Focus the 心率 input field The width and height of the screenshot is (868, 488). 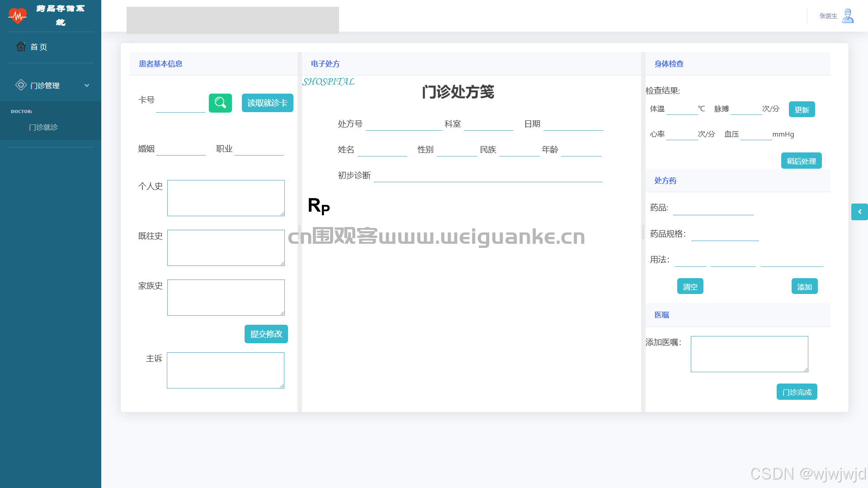(x=682, y=134)
